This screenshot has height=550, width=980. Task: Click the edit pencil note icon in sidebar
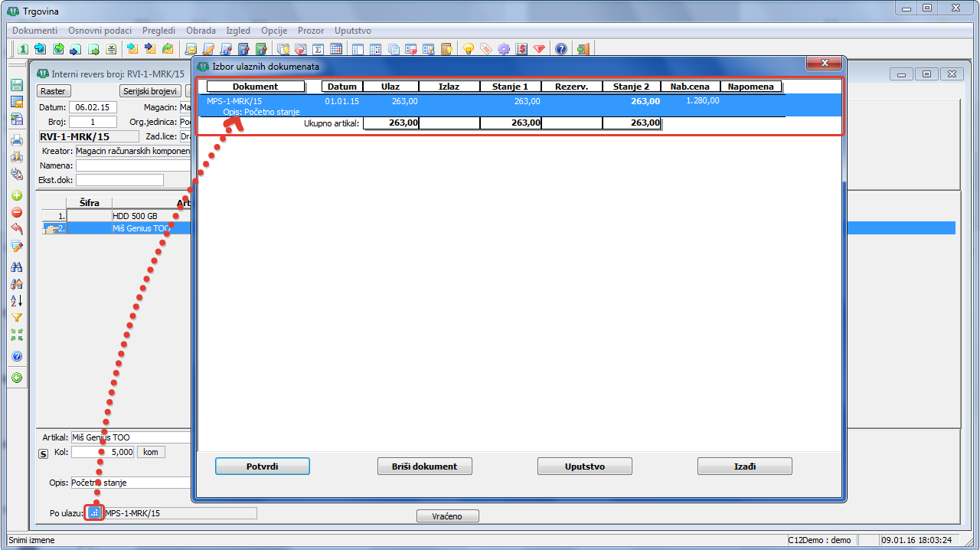coord(16,247)
